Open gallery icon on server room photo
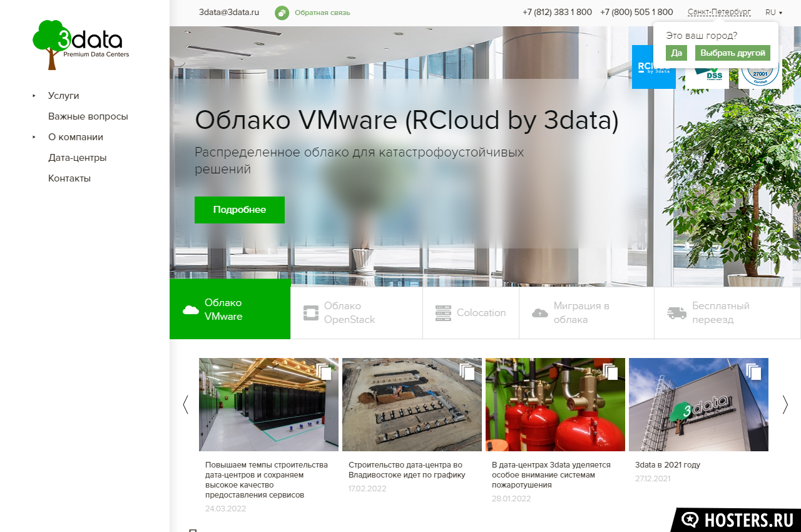The height and width of the screenshot is (532, 801). 324,372
